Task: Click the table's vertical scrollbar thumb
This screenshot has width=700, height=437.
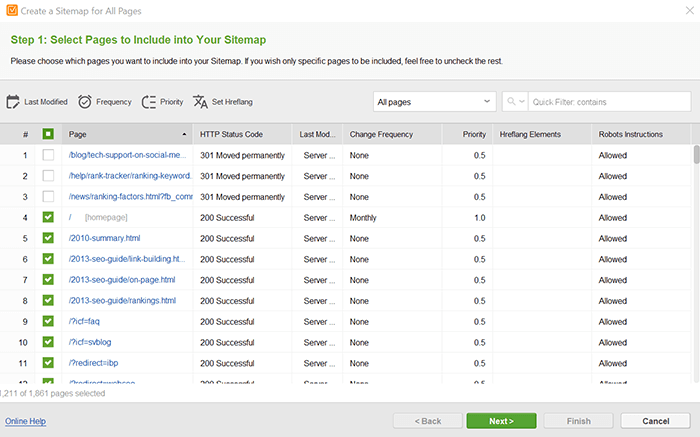Action: pyautogui.click(x=696, y=154)
